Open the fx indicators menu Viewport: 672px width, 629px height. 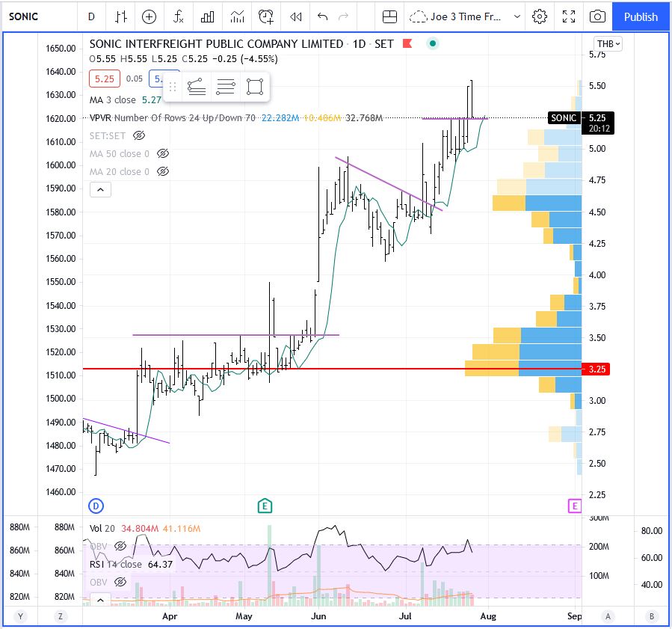179,16
